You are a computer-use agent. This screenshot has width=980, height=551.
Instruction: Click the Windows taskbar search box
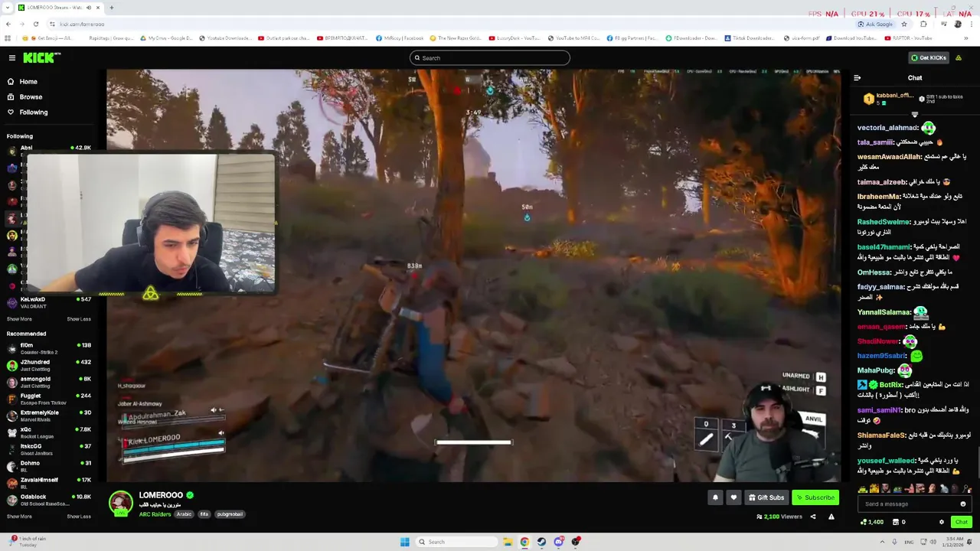pos(456,542)
